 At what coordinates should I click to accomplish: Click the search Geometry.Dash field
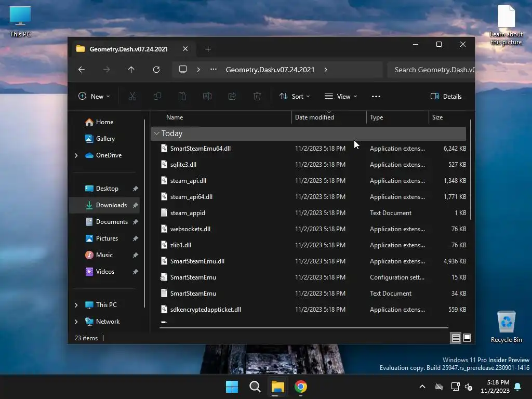click(x=431, y=70)
